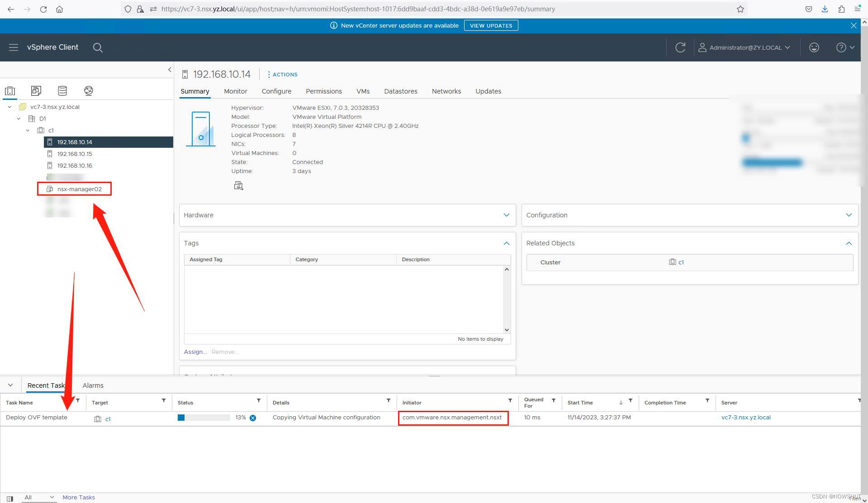Select vc7-3.nsx.yz.local vCenter node
868x503 pixels.
coord(55,107)
